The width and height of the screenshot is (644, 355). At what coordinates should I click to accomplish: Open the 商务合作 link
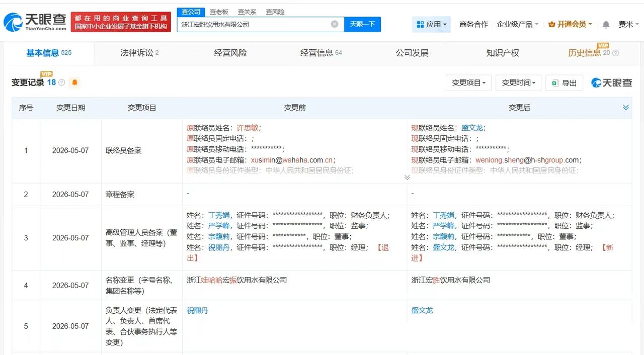tap(473, 24)
